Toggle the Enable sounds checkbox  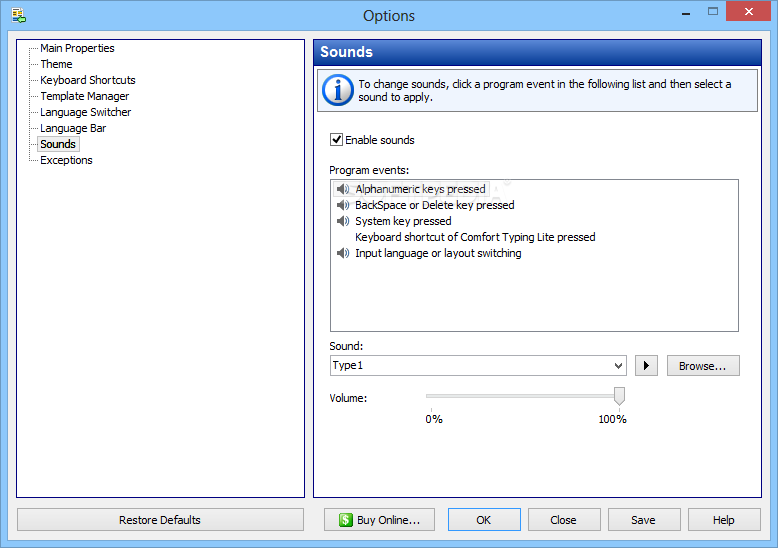pyautogui.click(x=336, y=139)
